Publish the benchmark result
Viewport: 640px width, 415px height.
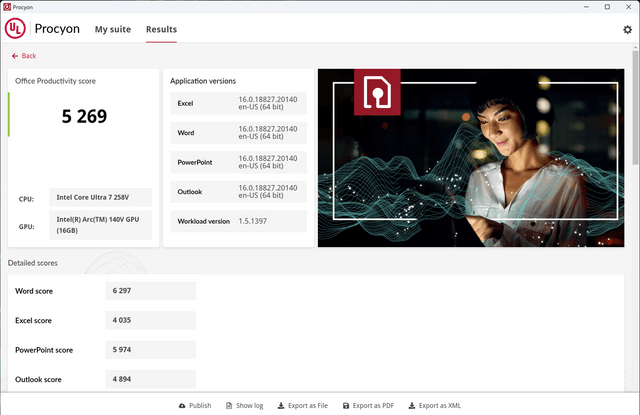195,406
